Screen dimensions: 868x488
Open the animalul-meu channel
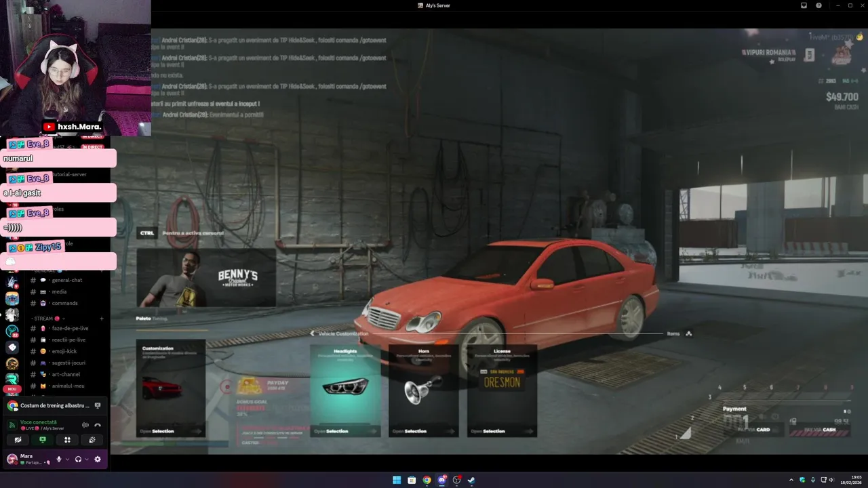66,386
